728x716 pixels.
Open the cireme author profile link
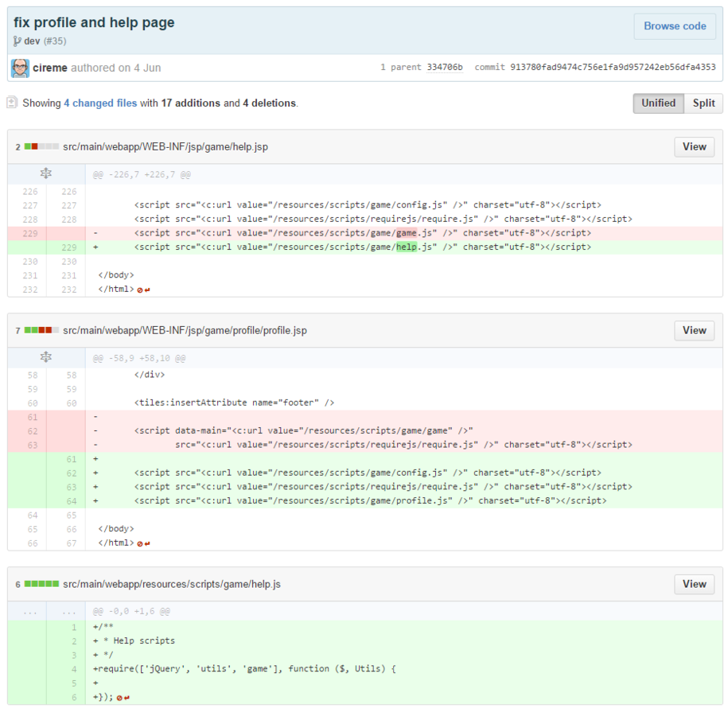pyautogui.click(x=50, y=68)
